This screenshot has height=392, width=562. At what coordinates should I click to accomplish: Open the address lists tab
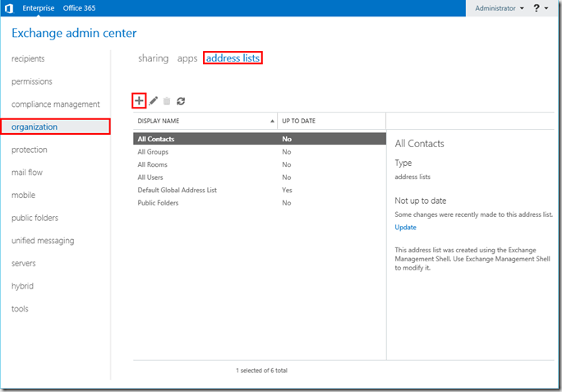(233, 59)
